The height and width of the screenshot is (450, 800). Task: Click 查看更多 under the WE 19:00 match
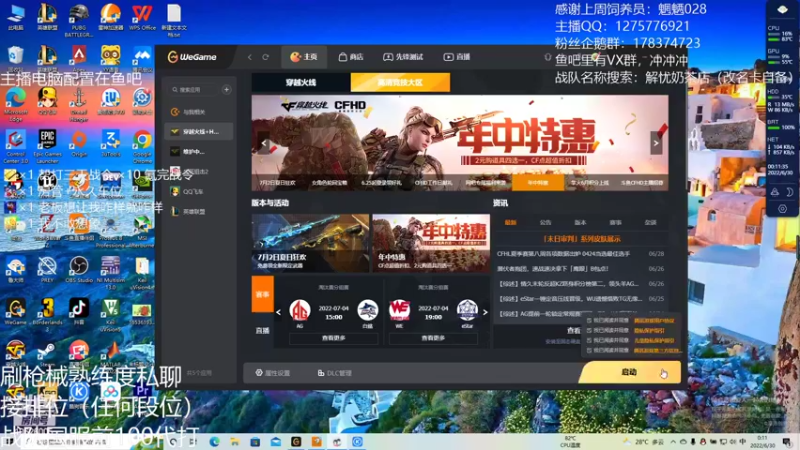pos(433,338)
